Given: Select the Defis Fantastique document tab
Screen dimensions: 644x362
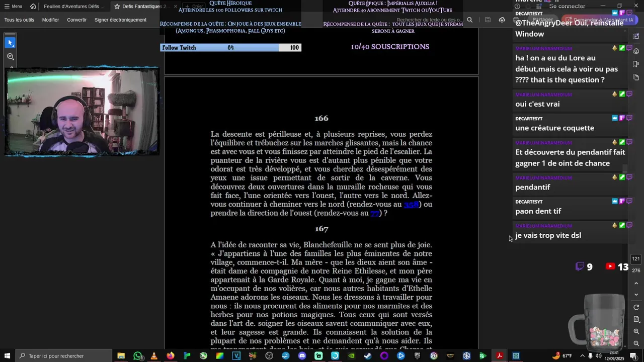Looking at the screenshot, I should 142,6.
